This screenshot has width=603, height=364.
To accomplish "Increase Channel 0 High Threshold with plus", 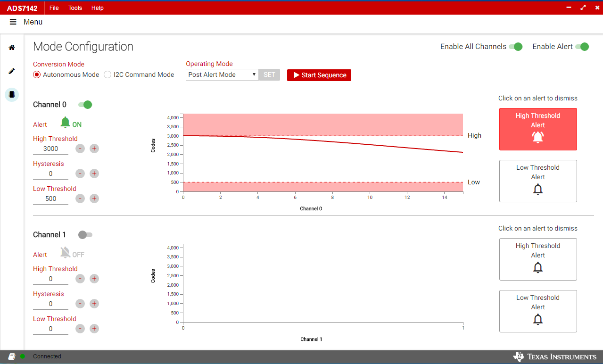I will click(x=94, y=149).
